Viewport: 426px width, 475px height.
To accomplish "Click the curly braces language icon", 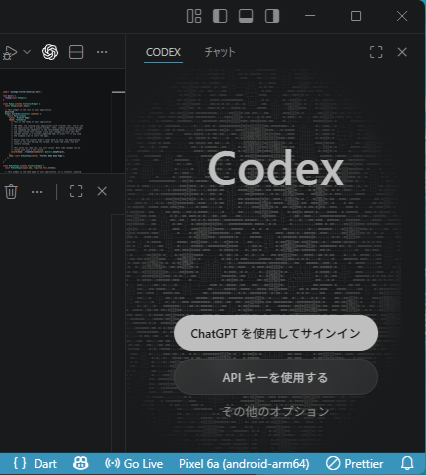I will (x=20, y=463).
